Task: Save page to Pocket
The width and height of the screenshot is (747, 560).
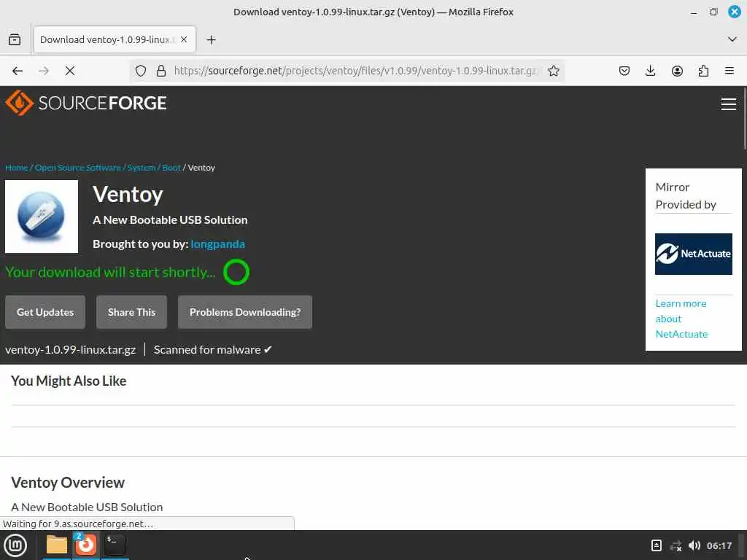Action: [624, 71]
